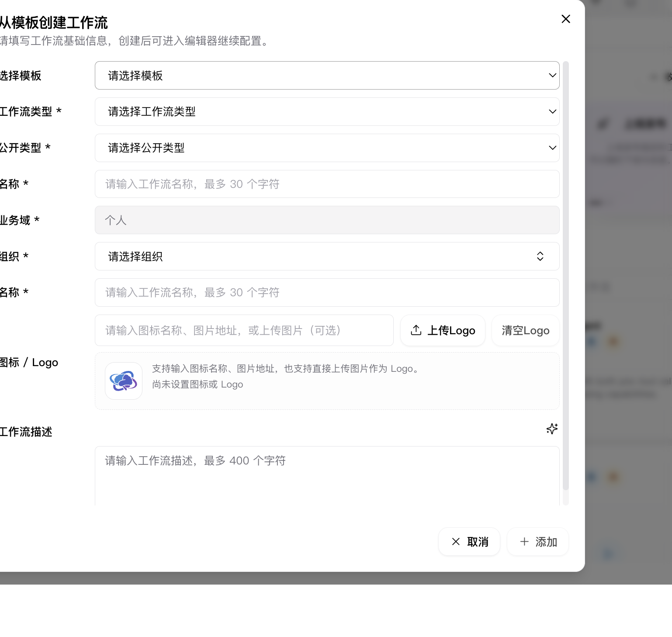
Task: Click the plus icon in 添加 button
Action: [x=524, y=542]
